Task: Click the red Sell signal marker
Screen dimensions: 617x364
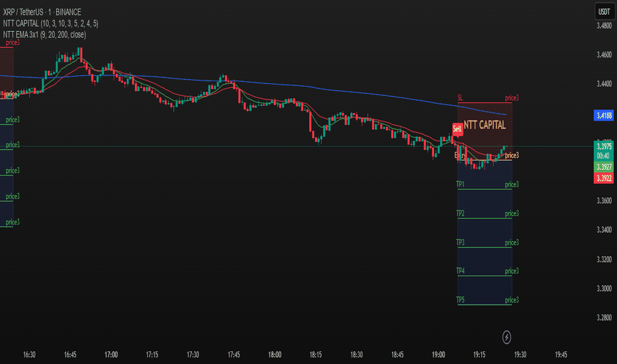Action: pyautogui.click(x=457, y=128)
